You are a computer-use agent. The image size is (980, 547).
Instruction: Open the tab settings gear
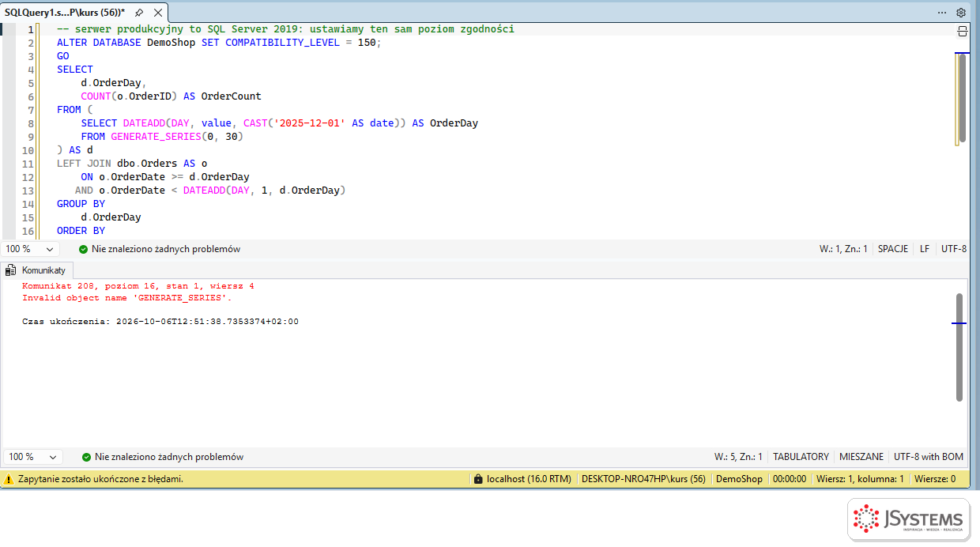(961, 13)
